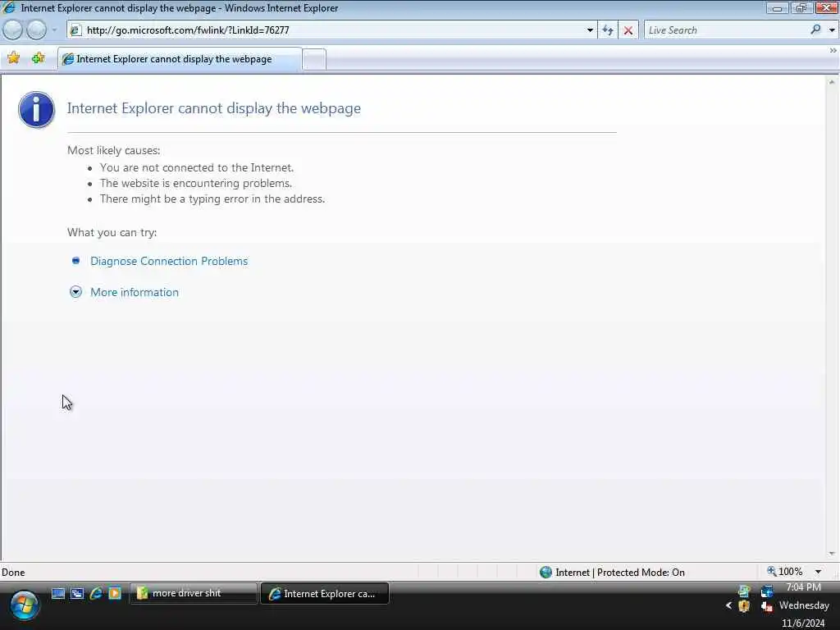Click the Internet Explorer taskbar button
The image size is (840, 630).
coord(325,594)
